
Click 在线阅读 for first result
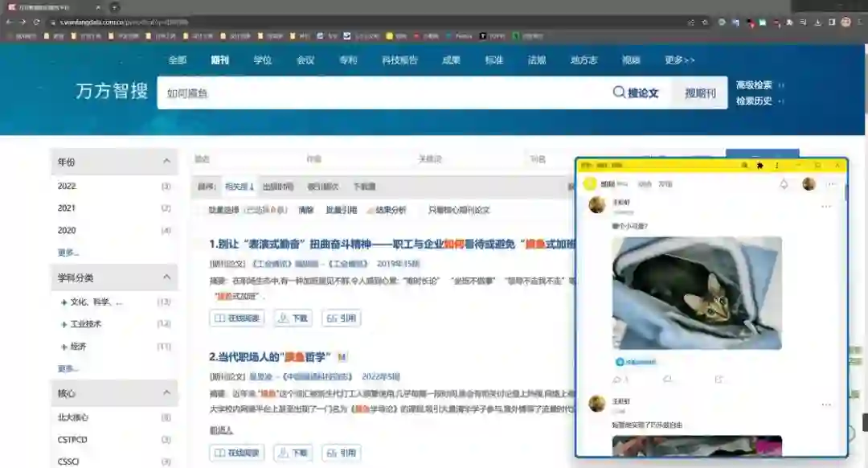click(237, 318)
